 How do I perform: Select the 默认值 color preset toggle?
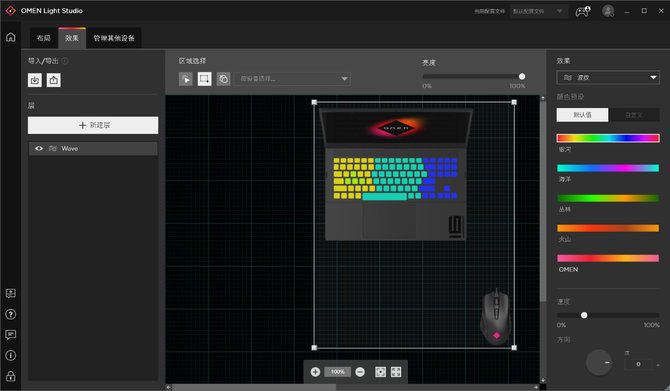[582, 115]
